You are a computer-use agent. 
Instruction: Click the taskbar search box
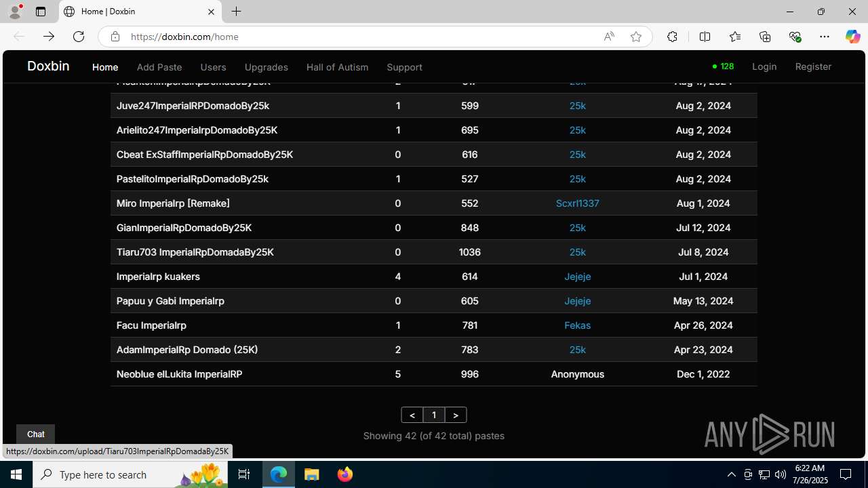130,474
